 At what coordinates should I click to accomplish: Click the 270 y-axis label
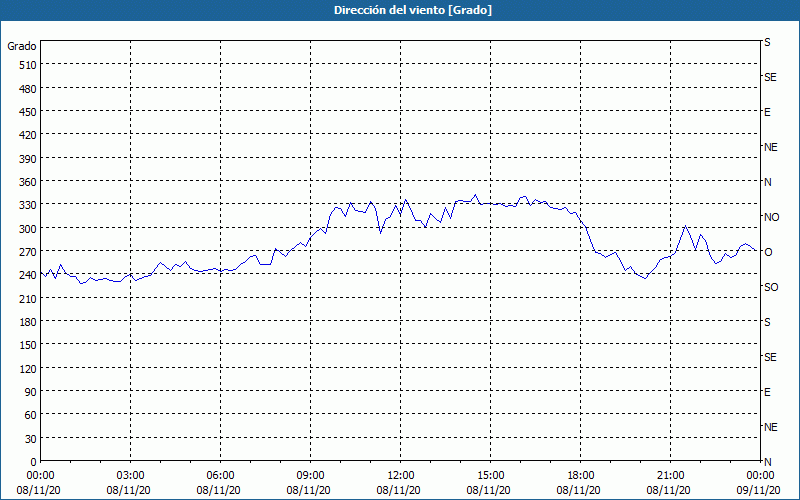28,252
